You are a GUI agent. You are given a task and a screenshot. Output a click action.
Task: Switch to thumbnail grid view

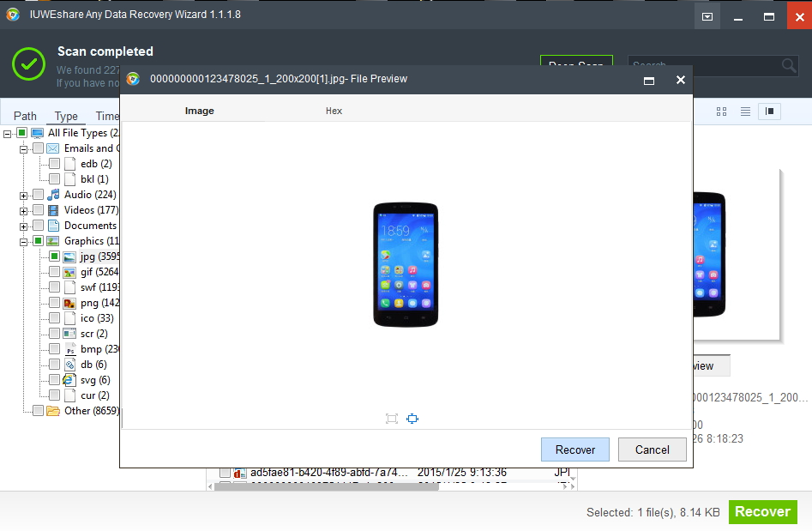[x=721, y=112]
